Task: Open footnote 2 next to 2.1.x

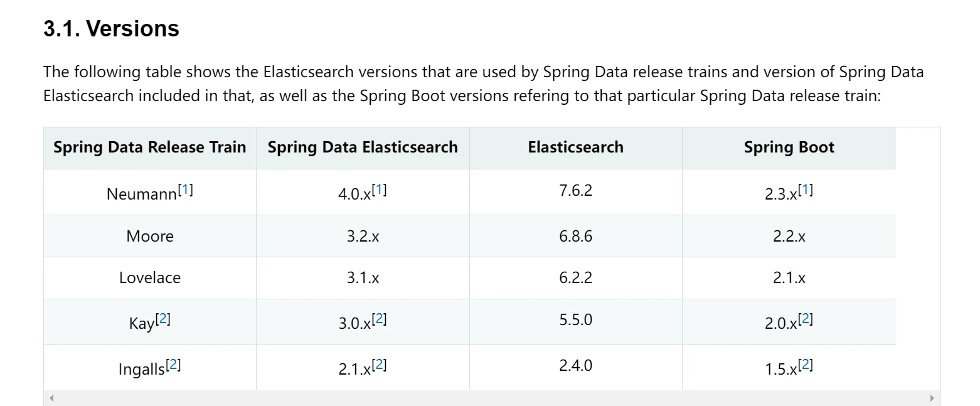Action: click(x=379, y=364)
